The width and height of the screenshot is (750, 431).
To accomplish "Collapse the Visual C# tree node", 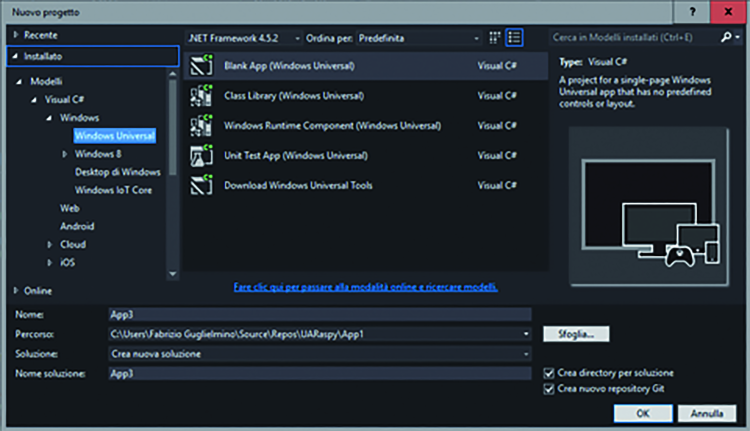I will (34, 100).
